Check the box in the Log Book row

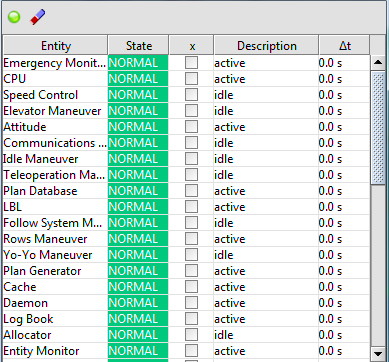(191, 319)
